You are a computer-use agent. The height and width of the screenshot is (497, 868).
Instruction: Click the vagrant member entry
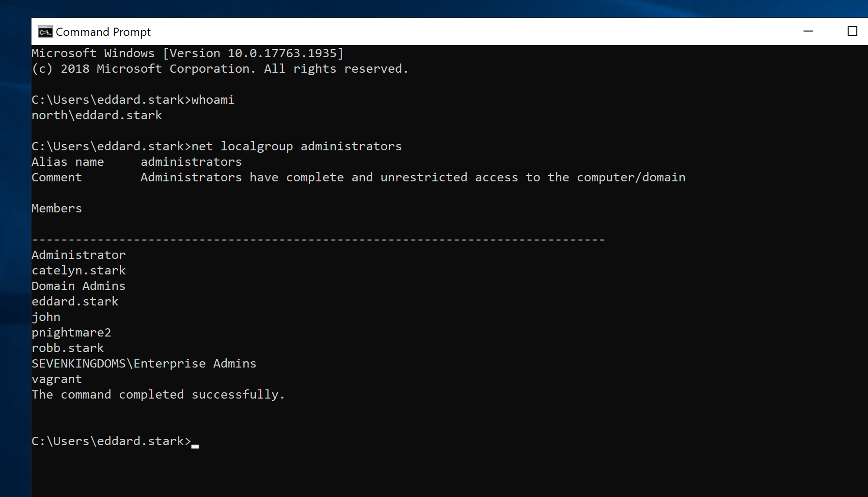(57, 379)
